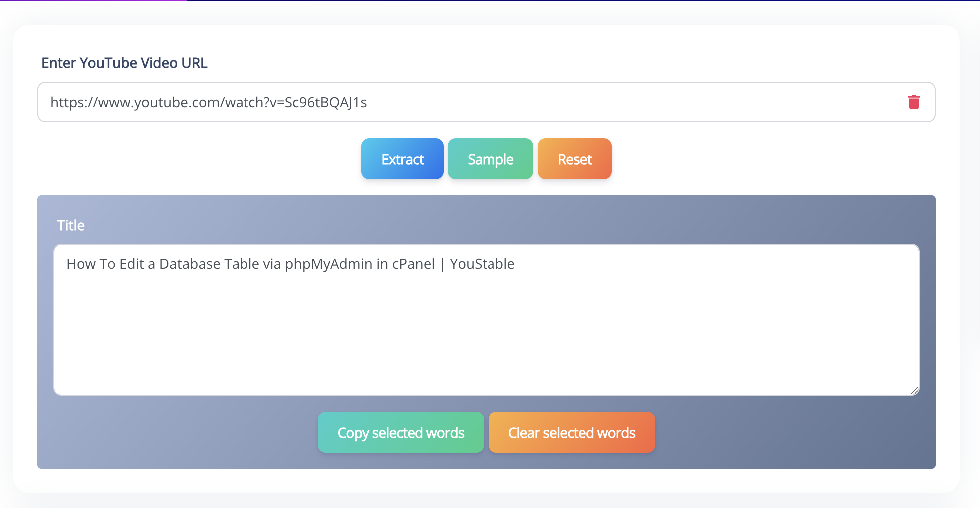The height and width of the screenshot is (508, 980).
Task: Grab the Title textarea resize handle
Action: click(x=914, y=390)
